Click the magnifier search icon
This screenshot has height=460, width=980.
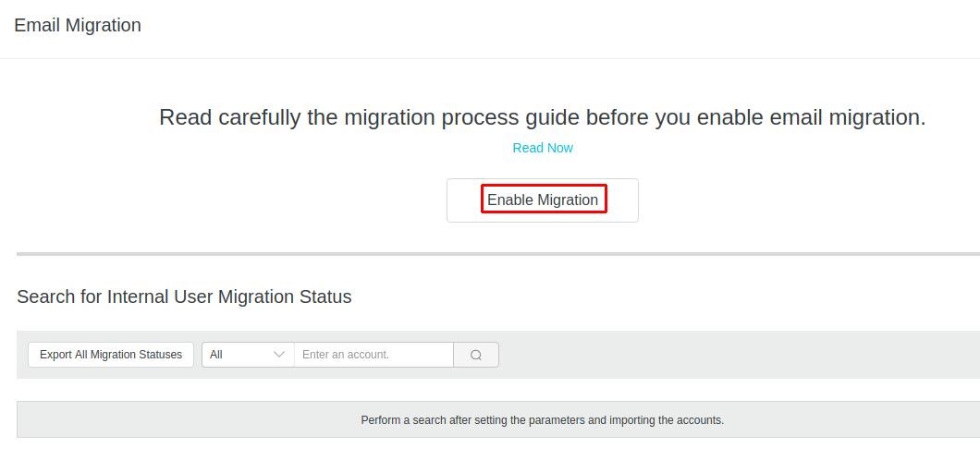click(x=476, y=355)
